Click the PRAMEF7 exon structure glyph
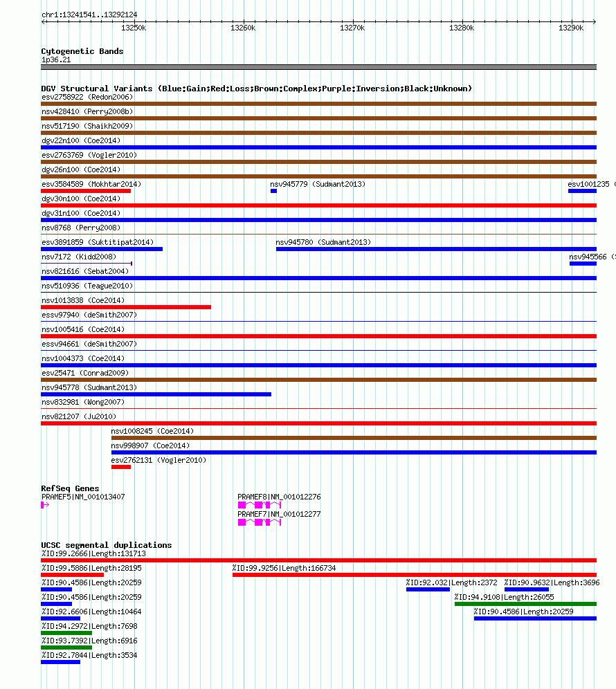Screen dimensions: 616x689 point(260,522)
